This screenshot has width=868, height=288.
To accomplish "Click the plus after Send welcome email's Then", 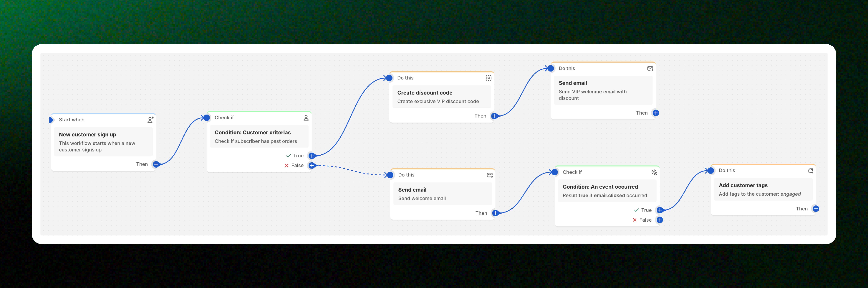I will (495, 213).
